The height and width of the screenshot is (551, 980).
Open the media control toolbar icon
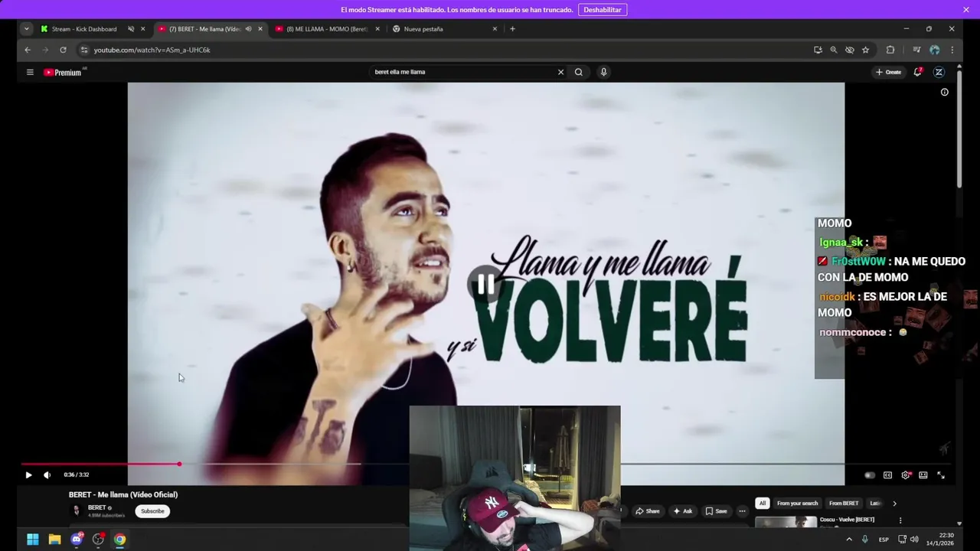[x=916, y=50]
